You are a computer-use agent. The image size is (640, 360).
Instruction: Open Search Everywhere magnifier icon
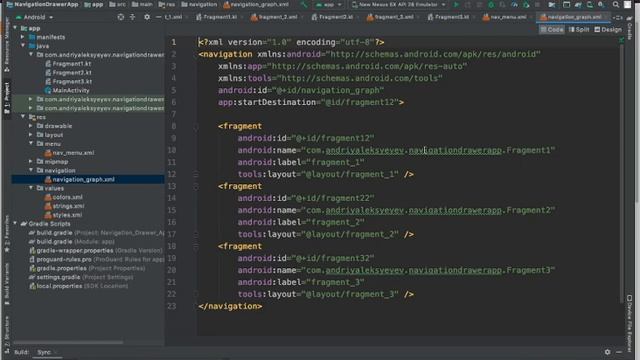(616, 4)
